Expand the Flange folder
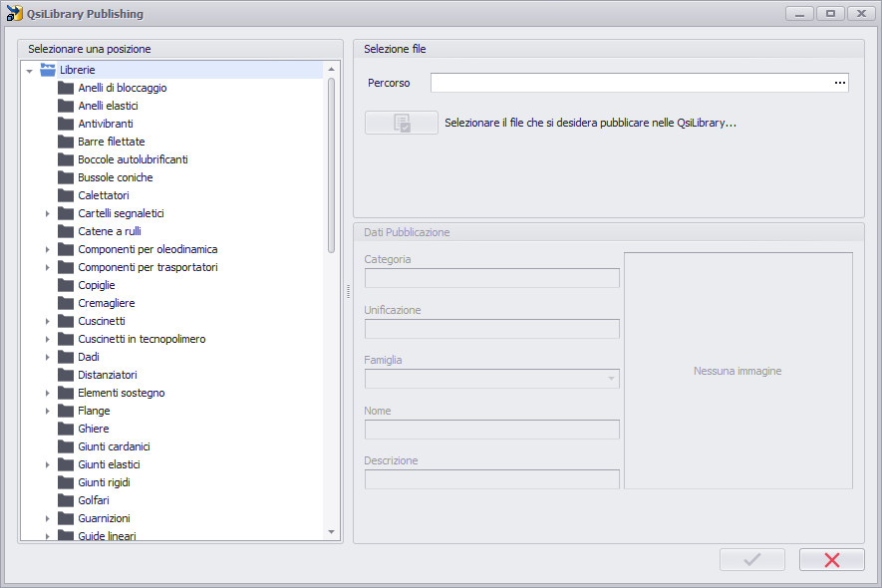 click(47, 412)
